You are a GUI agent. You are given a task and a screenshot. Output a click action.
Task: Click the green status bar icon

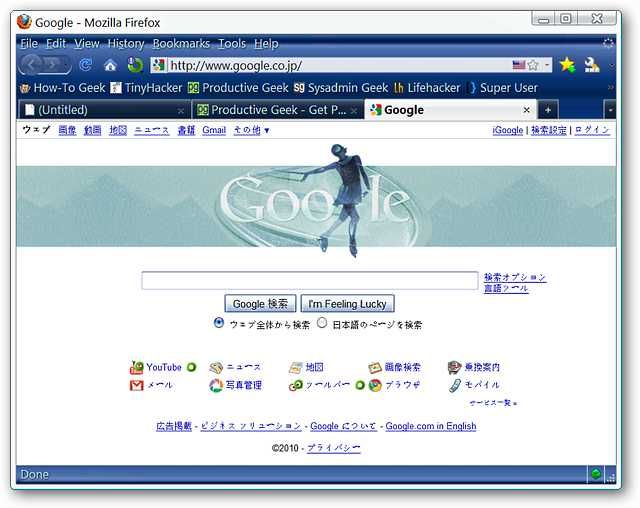pyautogui.click(x=596, y=474)
